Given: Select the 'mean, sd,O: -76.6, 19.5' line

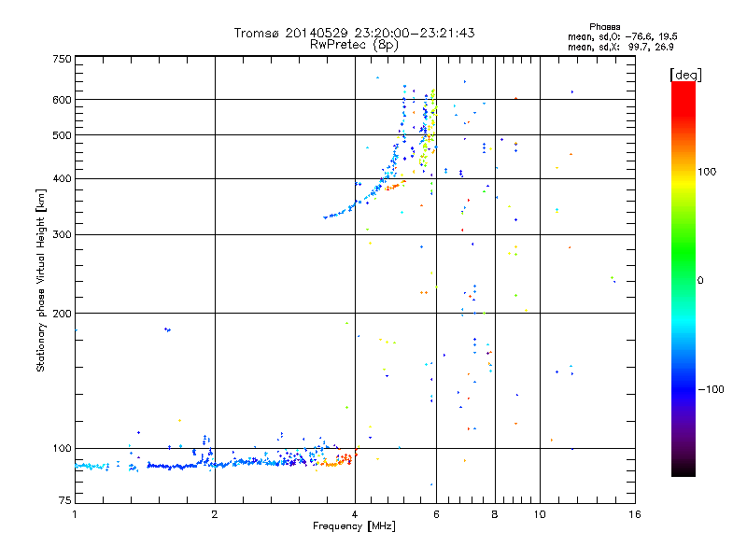Looking at the screenshot, I should [623, 36].
